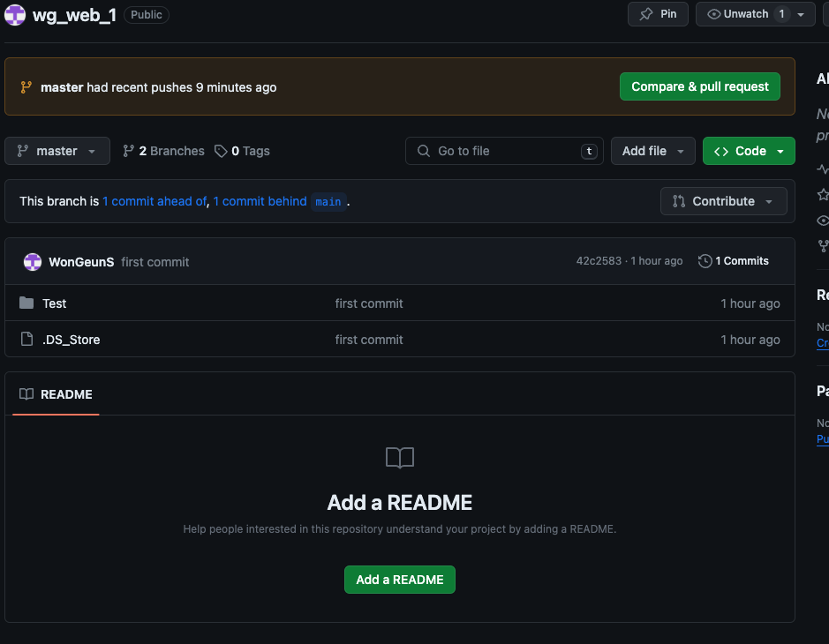Click the fork icon in the right sidebar
This screenshot has height=644, width=829.
tap(823, 245)
